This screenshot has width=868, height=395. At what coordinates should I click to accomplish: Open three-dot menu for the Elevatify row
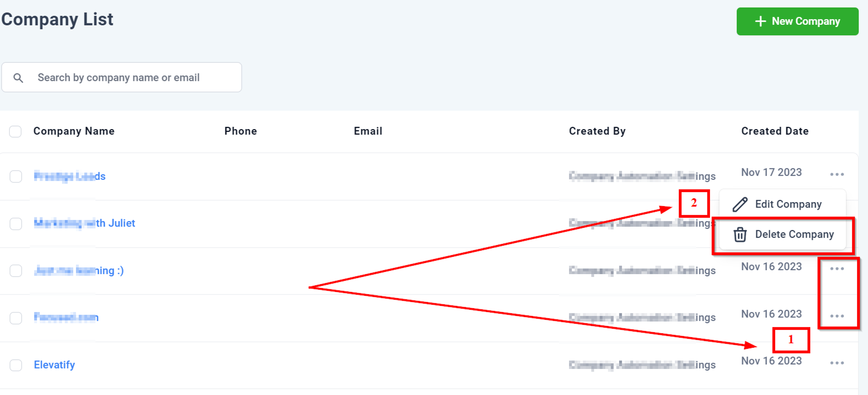click(837, 363)
